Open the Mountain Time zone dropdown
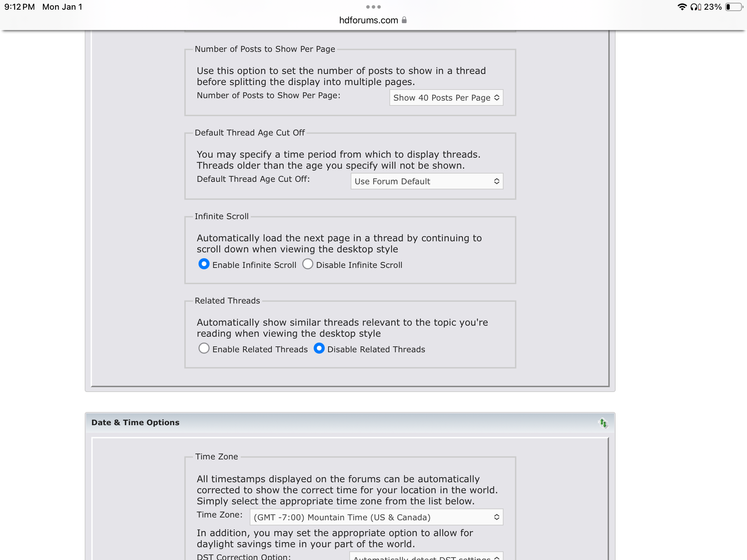747x560 pixels. click(x=376, y=517)
